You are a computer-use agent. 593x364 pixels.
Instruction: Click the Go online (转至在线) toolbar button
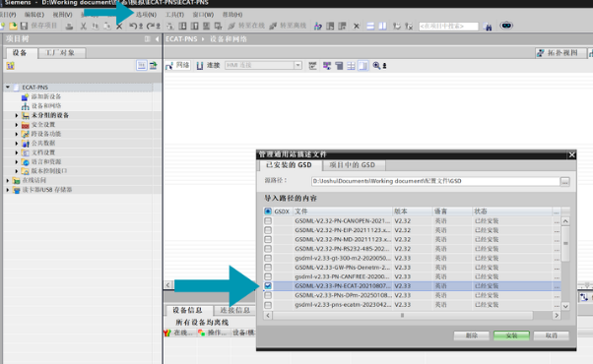[x=246, y=26]
